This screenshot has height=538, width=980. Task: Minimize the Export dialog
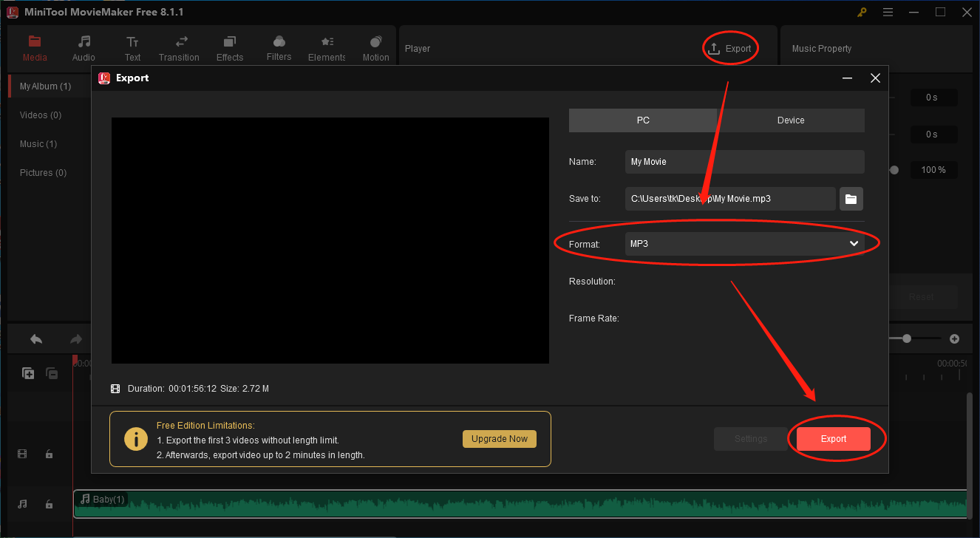(847, 78)
